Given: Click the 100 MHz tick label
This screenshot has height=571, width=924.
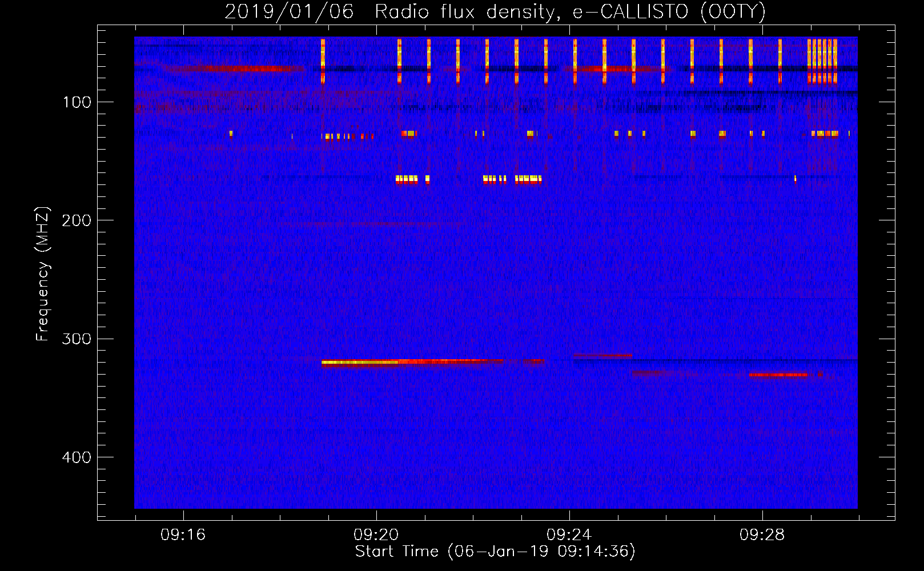Looking at the screenshot, I should point(77,102).
